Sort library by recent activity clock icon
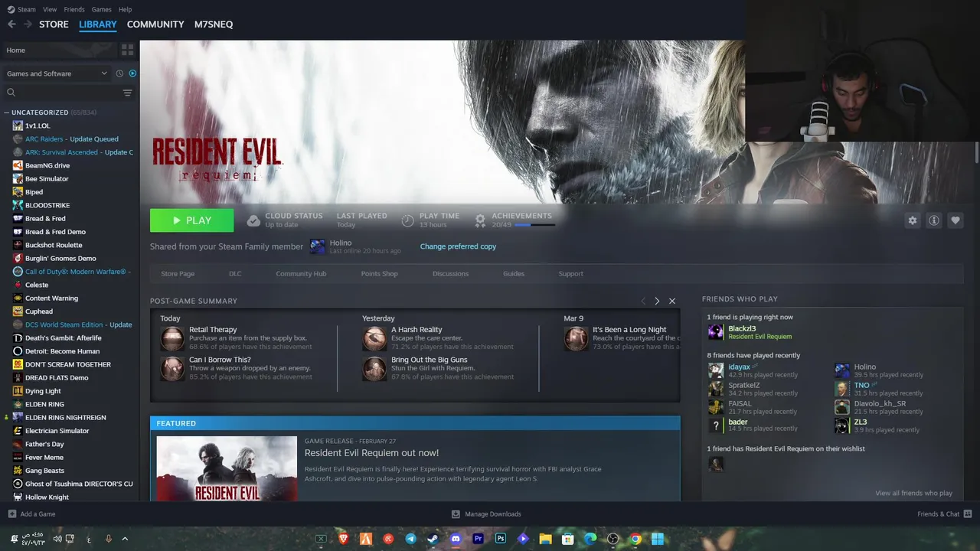This screenshot has height=551, width=980. (119, 73)
